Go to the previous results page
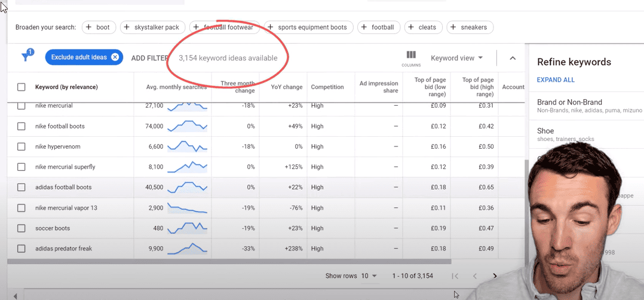The height and width of the screenshot is (300, 644). click(475, 276)
